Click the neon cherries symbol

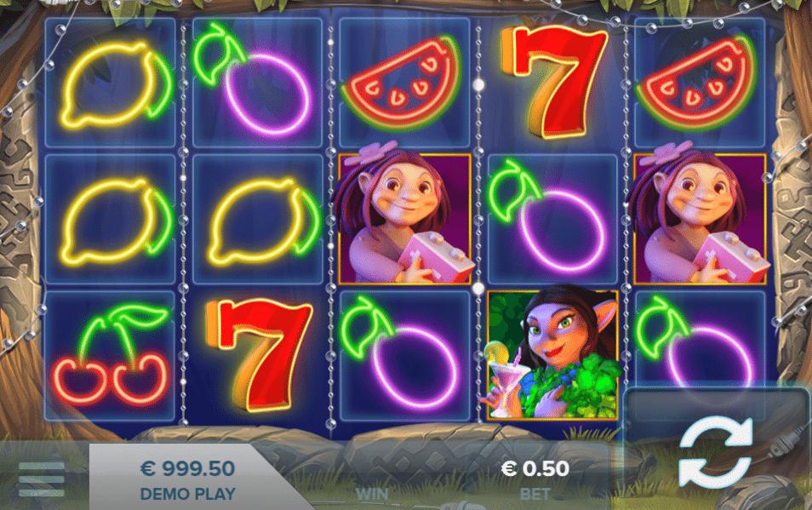click(111, 355)
